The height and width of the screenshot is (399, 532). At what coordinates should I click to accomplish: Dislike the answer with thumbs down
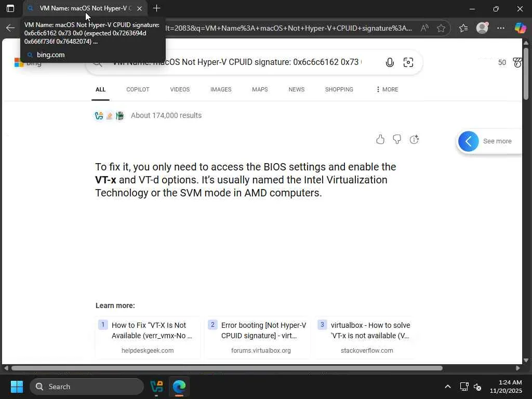tap(397, 139)
